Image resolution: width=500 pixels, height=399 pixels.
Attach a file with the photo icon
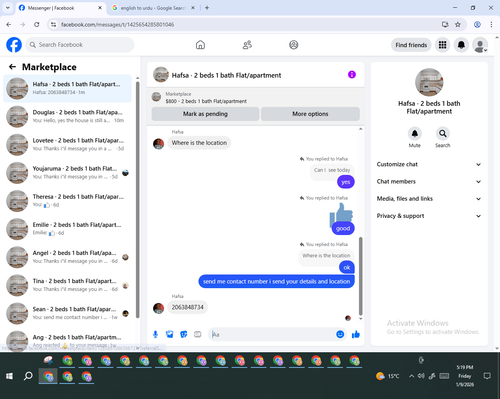click(x=170, y=334)
